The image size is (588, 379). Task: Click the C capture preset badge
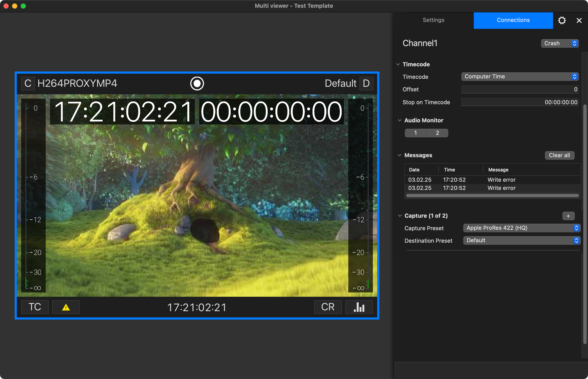(x=28, y=83)
